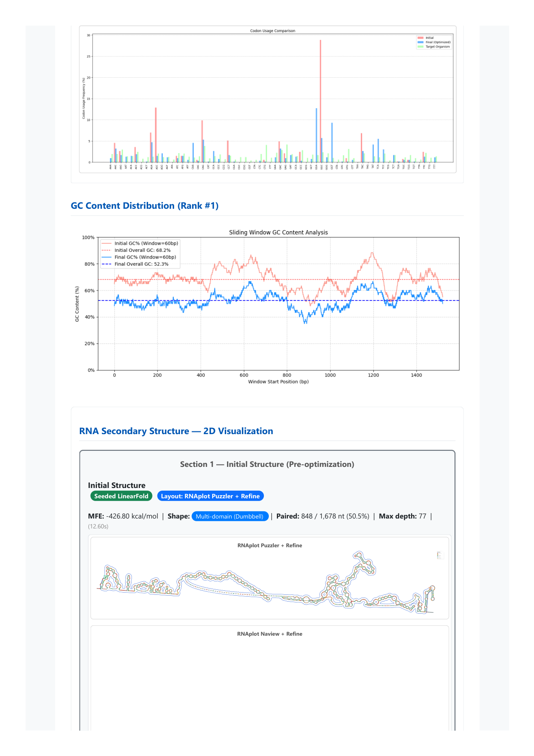Select the RNA Secondary Structure 2D Visualization heading
Viewport: 534px width, 756px height.
point(176,431)
